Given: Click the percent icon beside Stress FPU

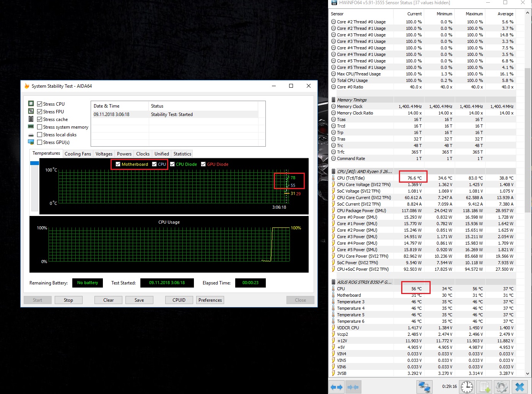Looking at the screenshot, I should 31,111.
